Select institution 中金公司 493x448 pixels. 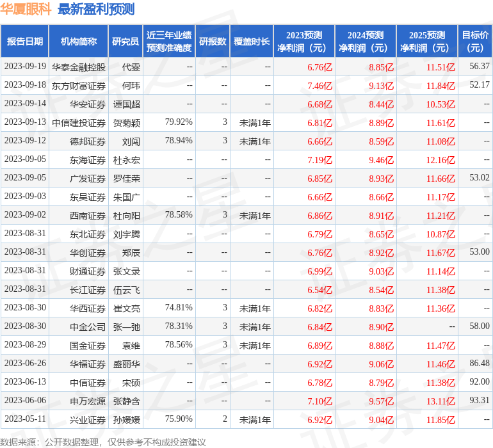click(88, 326)
